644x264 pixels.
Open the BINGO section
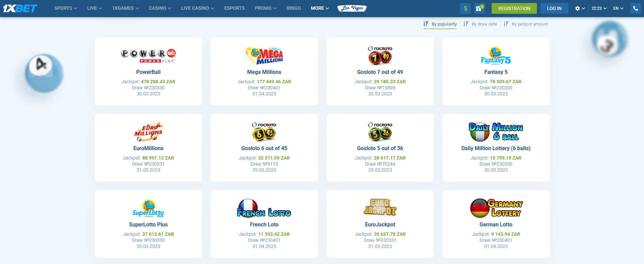click(x=294, y=8)
